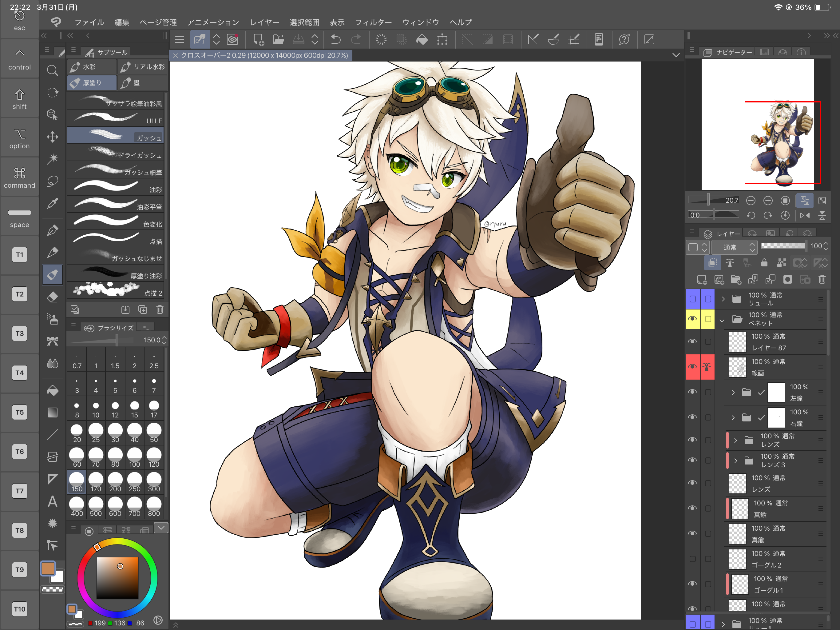Hide the レイヤー 87 layer
The width and height of the screenshot is (840, 630).
pos(693,341)
